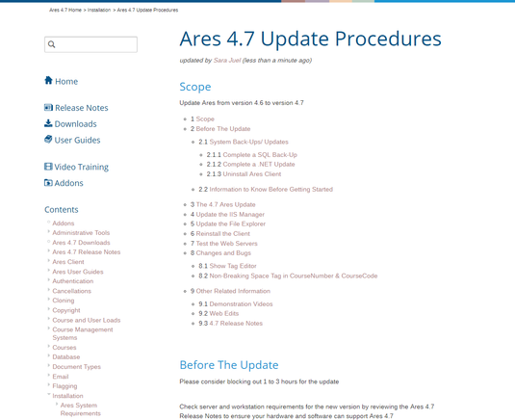Image resolution: width=515 pixels, height=420 pixels.
Task: Open Sara Juel author profile link
Action: pos(227,60)
